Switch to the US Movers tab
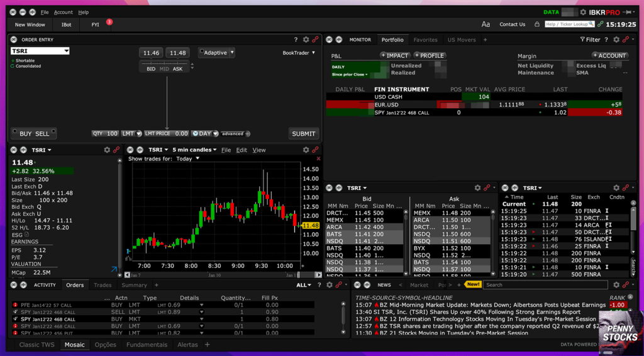The image size is (644, 356). coord(461,40)
